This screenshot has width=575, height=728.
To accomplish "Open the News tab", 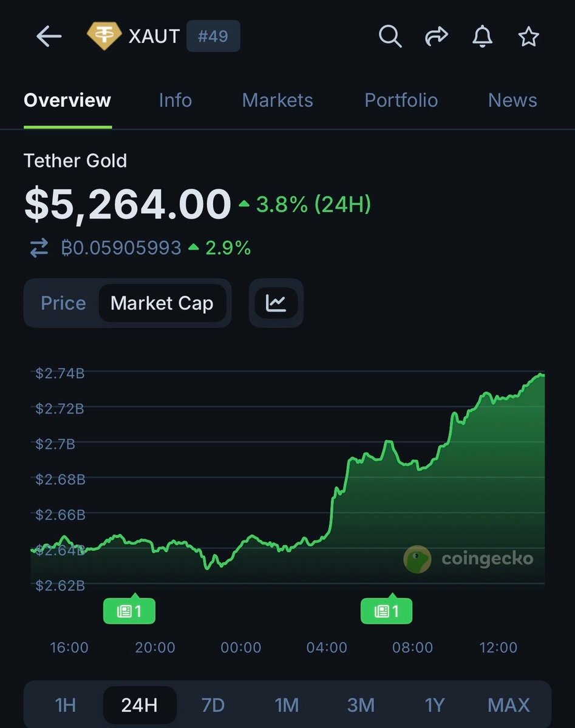I will pyautogui.click(x=512, y=100).
